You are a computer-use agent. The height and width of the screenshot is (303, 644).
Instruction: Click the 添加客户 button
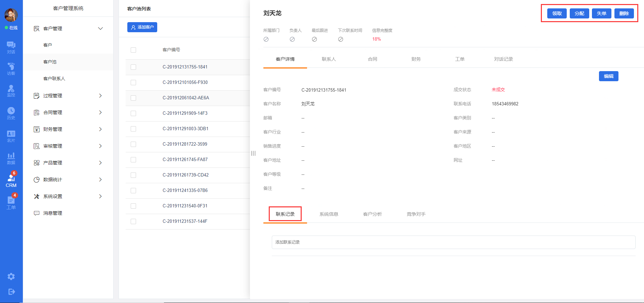pyautogui.click(x=142, y=27)
